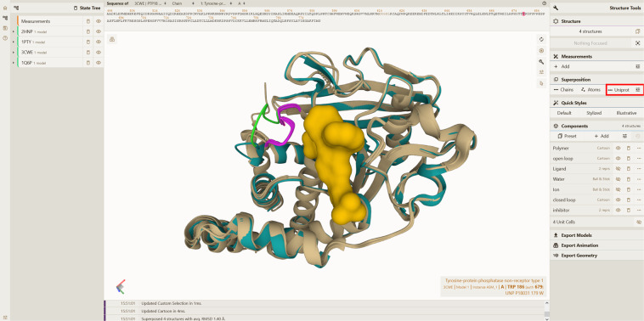This screenshot has height=321, width=644.
Task: Open more options for Polymer component
Action: point(639,148)
